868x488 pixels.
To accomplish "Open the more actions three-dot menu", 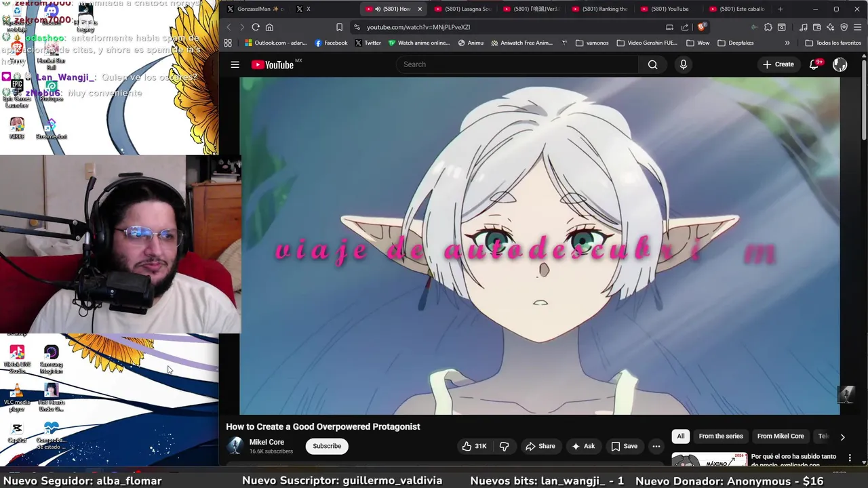I will point(656,446).
